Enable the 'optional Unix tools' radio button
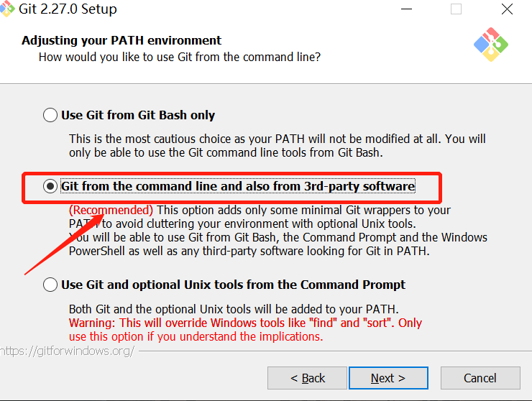 [x=50, y=285]
